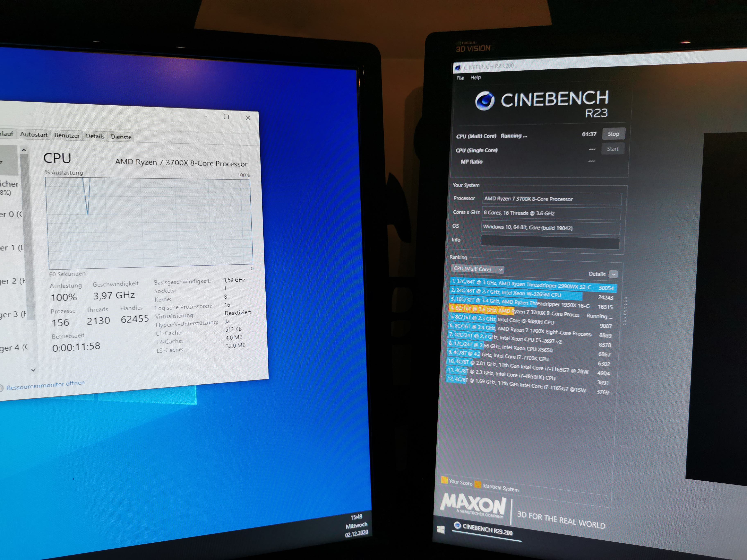The image size is (747, 560).
Task: Click the Ressourcenmonitor icon beside the link
Action: point(1,388)
